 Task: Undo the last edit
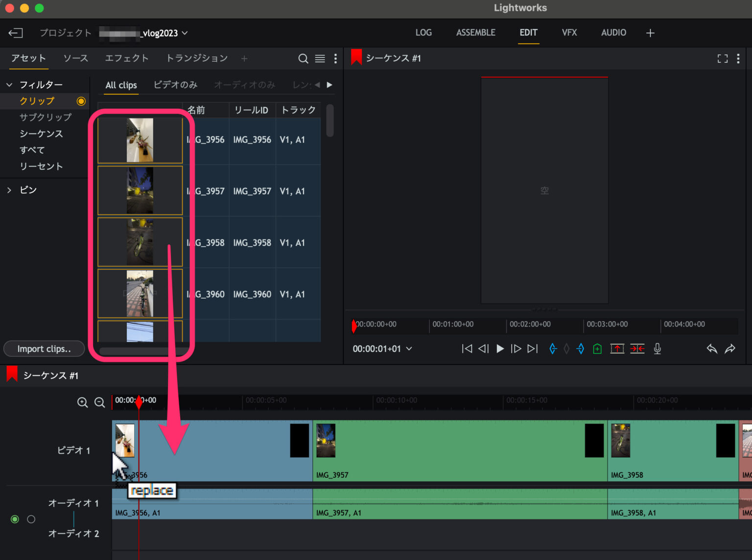click(711, 349)
